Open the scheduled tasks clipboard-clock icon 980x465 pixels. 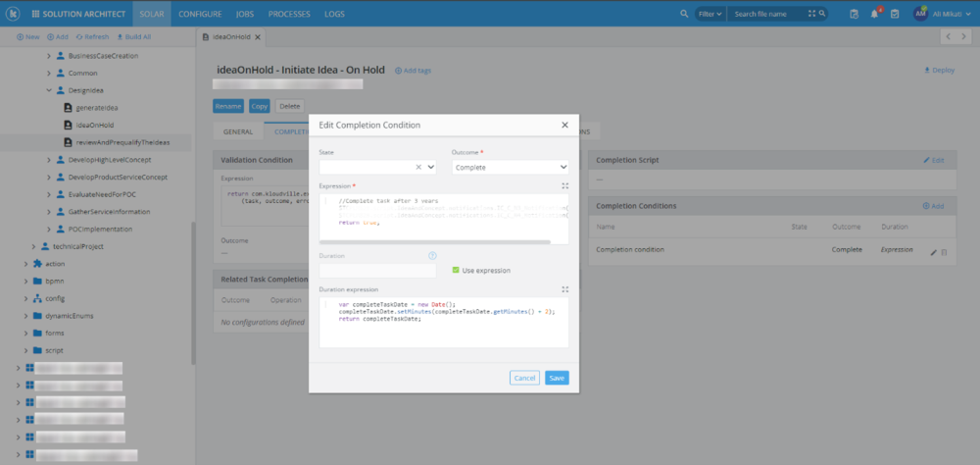[855, 14]
